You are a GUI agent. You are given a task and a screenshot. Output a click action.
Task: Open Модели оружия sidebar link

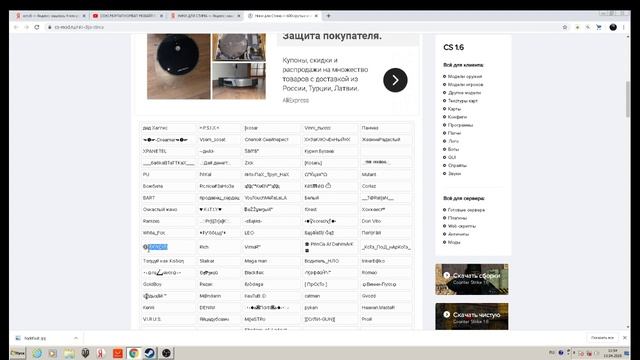coord(465,76)
